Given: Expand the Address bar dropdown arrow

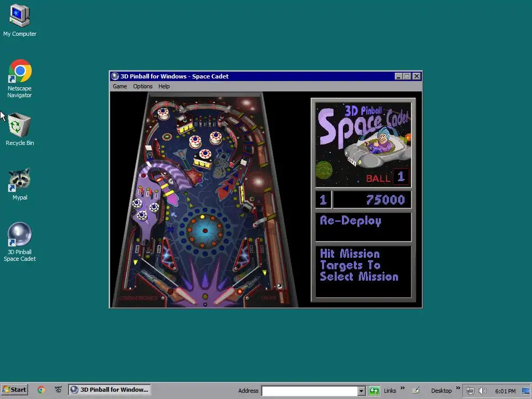Looking at the screenshot, I should (x=362, y=391).
